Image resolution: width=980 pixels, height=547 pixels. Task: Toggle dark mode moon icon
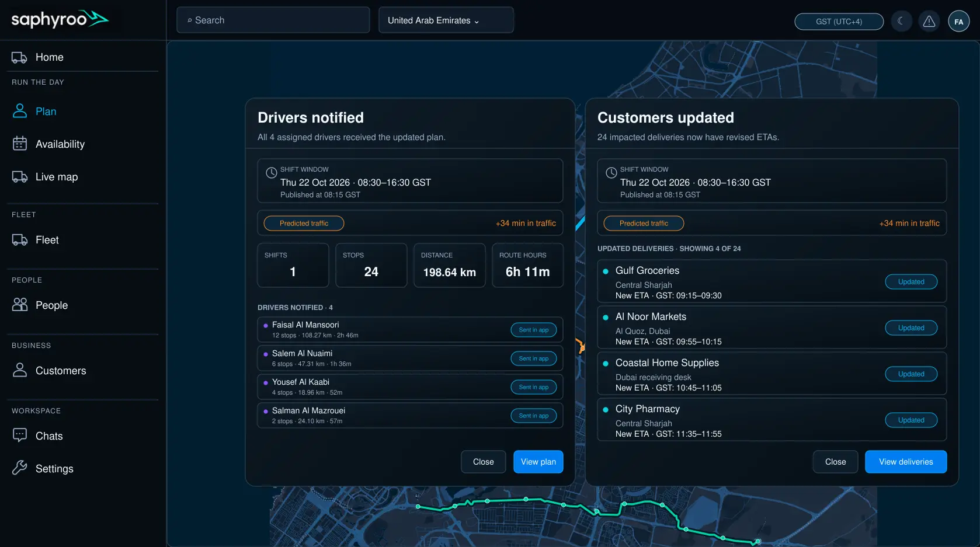901,22
